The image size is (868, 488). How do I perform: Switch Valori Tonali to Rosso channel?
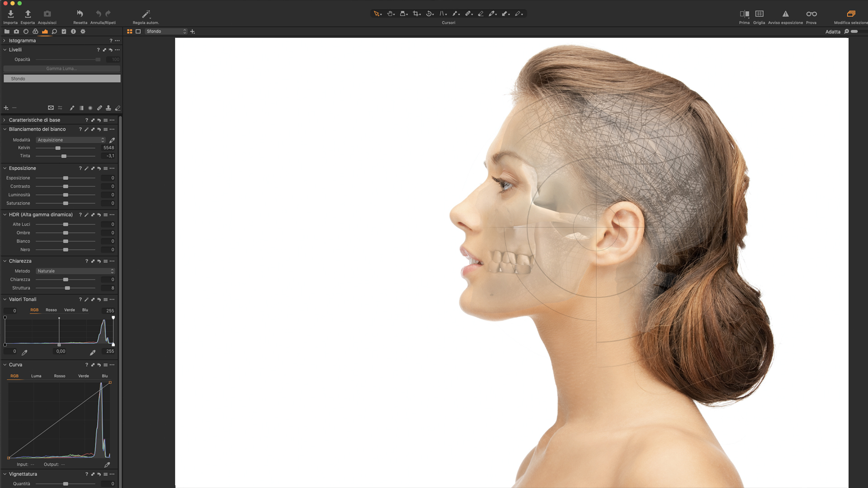coord(51,310)
